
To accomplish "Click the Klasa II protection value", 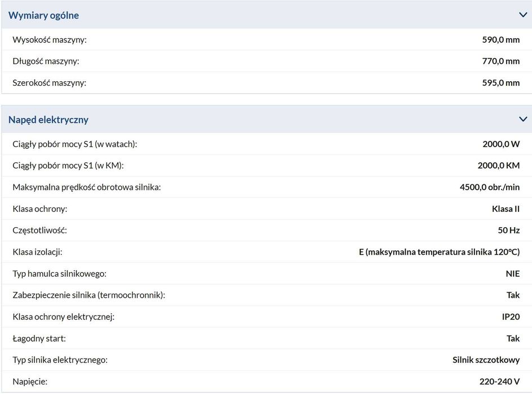I will [506, 209].
